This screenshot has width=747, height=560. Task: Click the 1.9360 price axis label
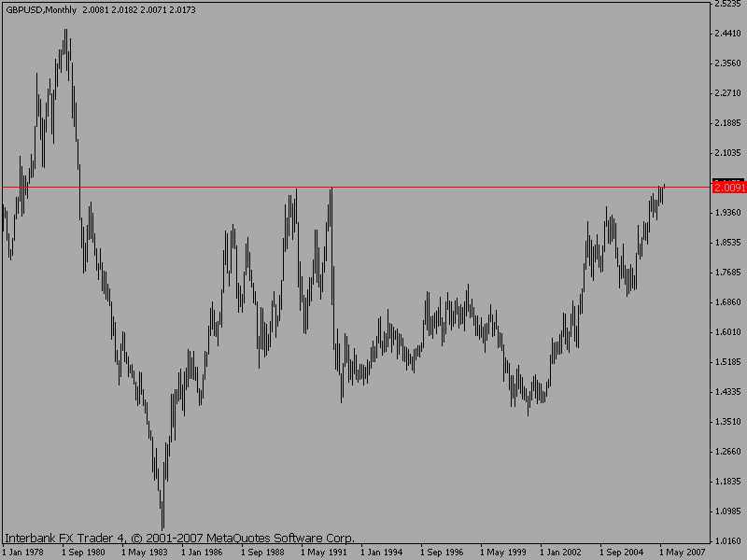click(727, 213)
